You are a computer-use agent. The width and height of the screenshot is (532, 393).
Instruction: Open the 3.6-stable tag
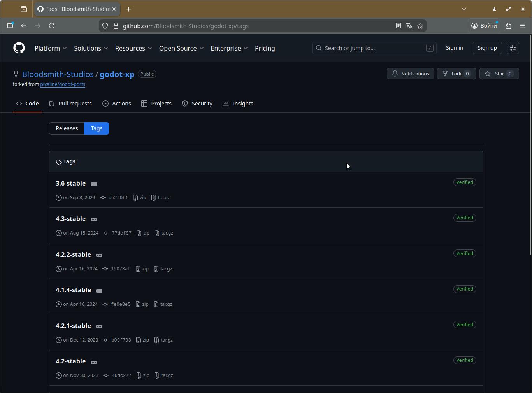pos(71,183)
